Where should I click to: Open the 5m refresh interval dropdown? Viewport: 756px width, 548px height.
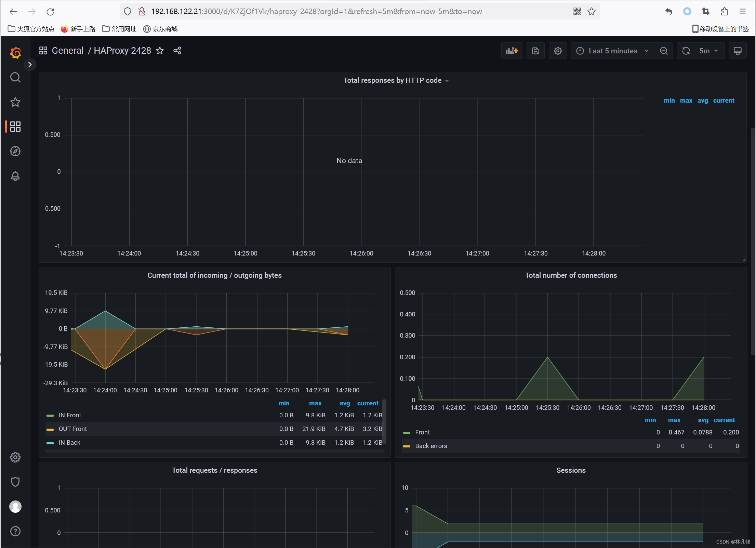coord(709,51)
